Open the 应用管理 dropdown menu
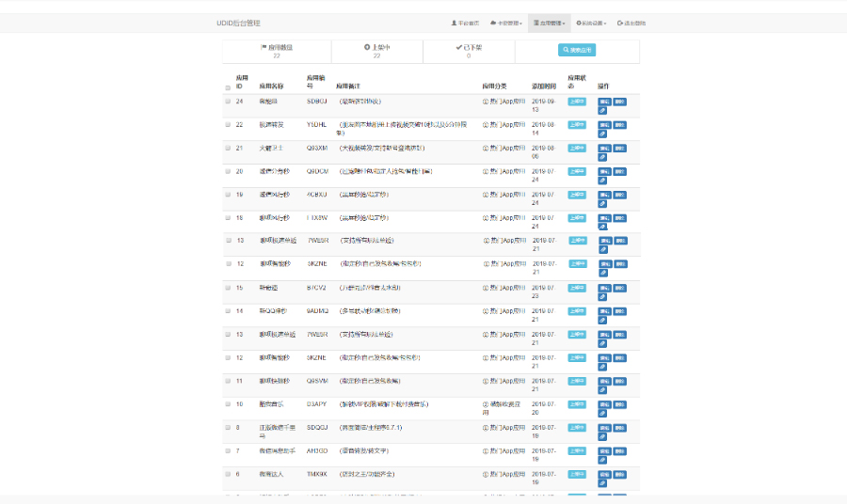 [x=549, y=23]
